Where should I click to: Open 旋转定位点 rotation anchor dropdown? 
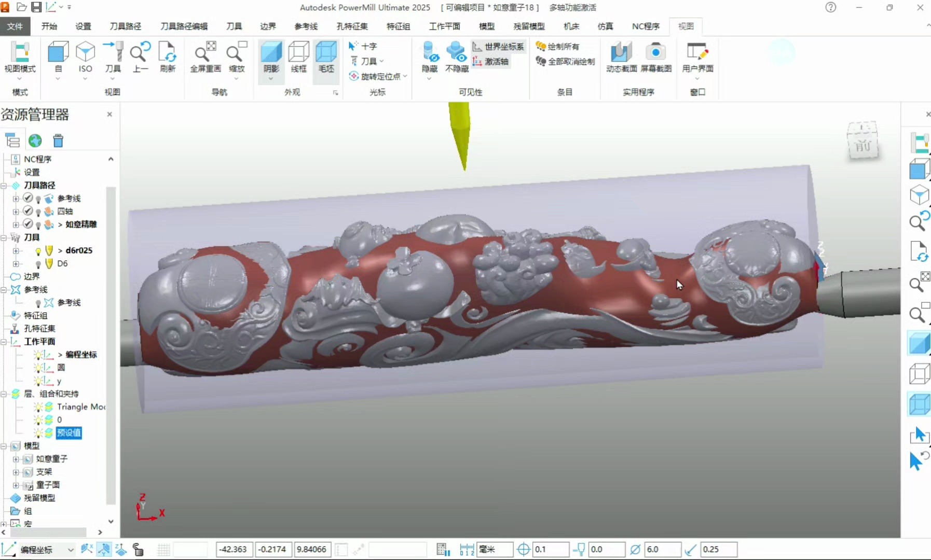click(x=378, y=76)
